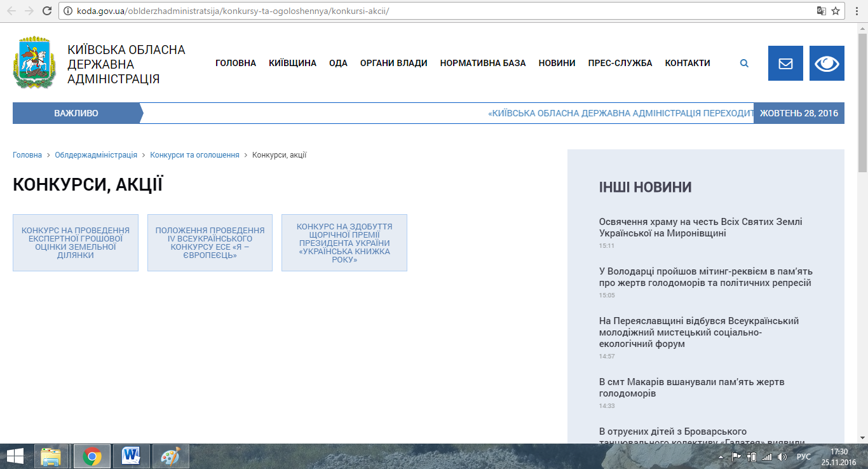Reload the page with browser refresh icon

47,11
